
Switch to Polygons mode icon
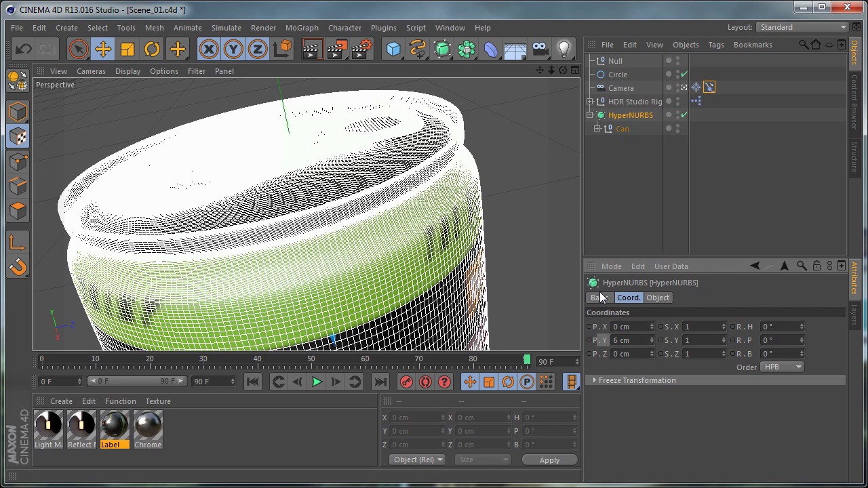(x=18, y=210)
